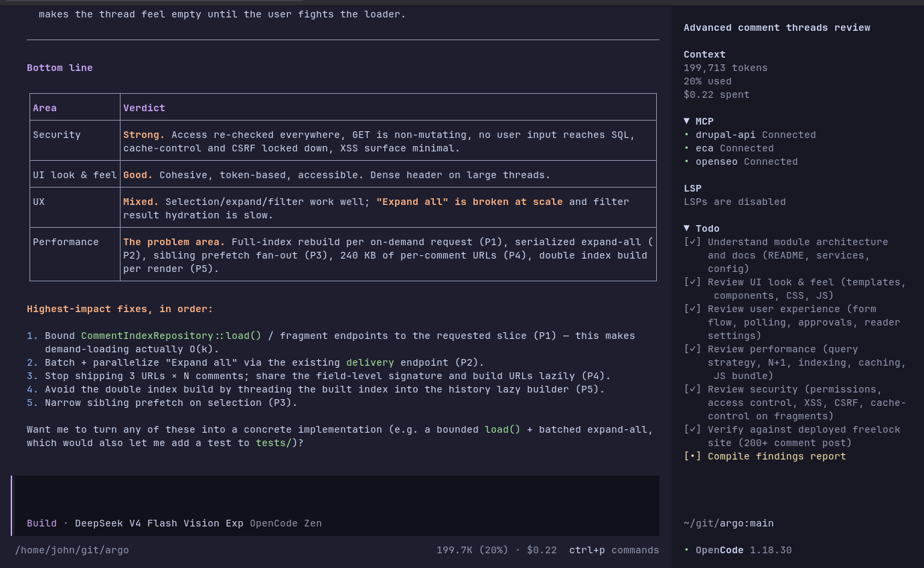Click the Security table row label
The width and height of the screenshot is (924, 568).
(57, 135)
